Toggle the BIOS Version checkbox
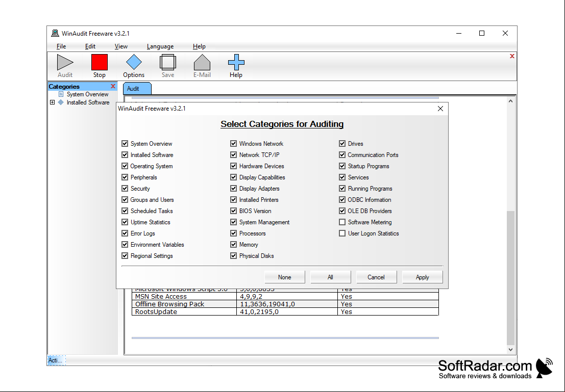The height and width of the screenshot is (392, 565). click(x=233, y=211)
